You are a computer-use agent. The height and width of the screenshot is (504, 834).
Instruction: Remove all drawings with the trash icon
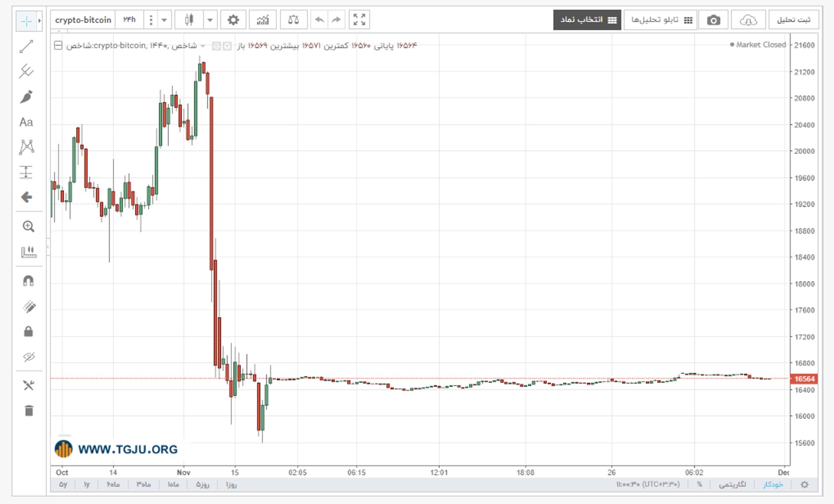click(28, 411)
